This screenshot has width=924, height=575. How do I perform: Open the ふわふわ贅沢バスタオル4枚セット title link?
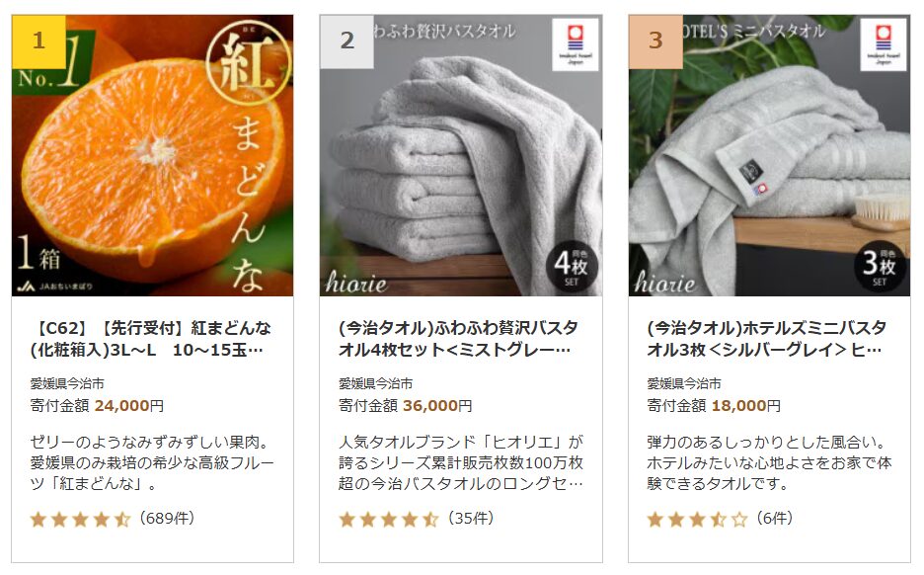pos(458,339)
